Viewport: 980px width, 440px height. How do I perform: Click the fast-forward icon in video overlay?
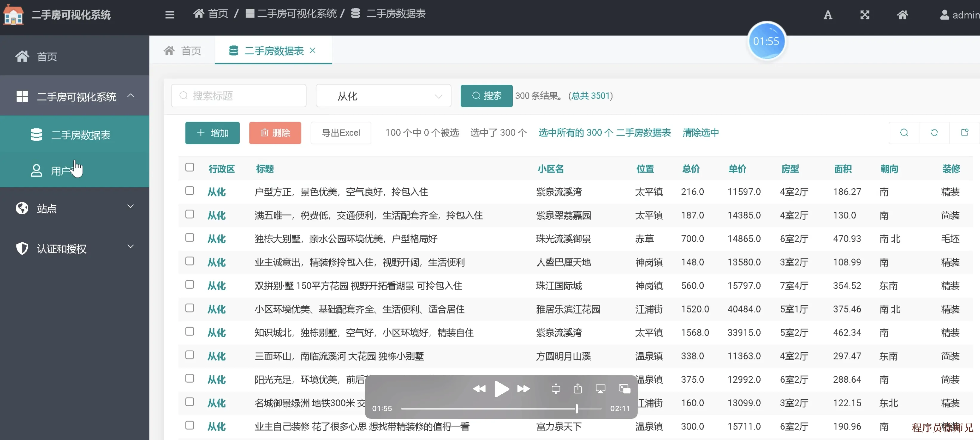click(523, 389)
